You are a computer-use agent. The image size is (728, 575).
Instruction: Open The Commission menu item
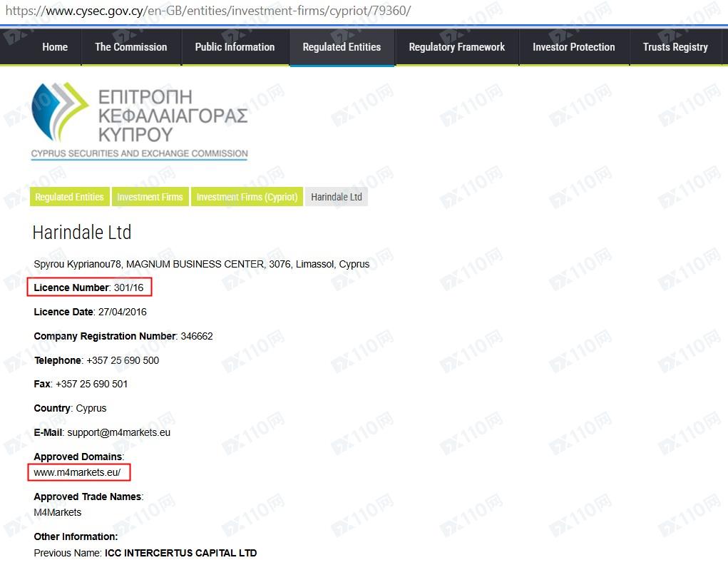coord(131,47)
